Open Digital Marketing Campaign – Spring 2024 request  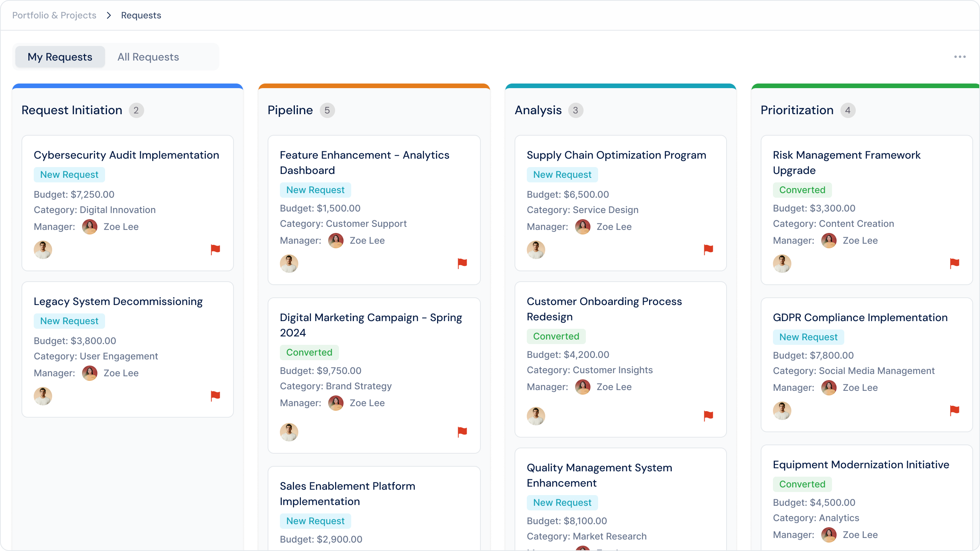point(371,325)
